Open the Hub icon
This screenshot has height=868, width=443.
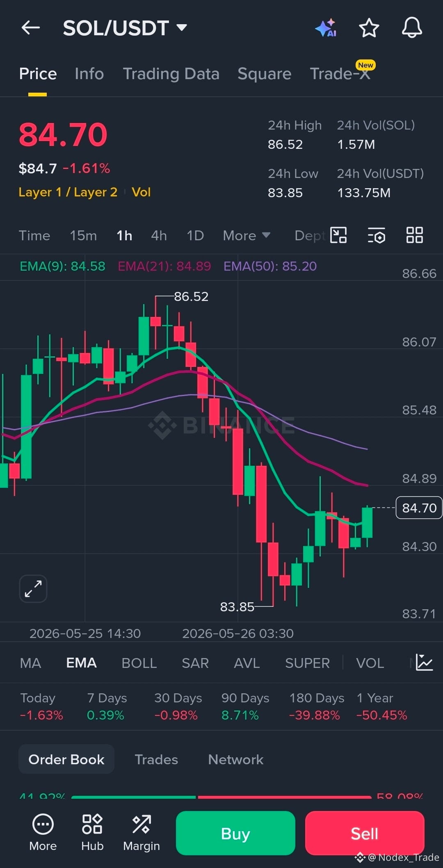tap(92, 832)
